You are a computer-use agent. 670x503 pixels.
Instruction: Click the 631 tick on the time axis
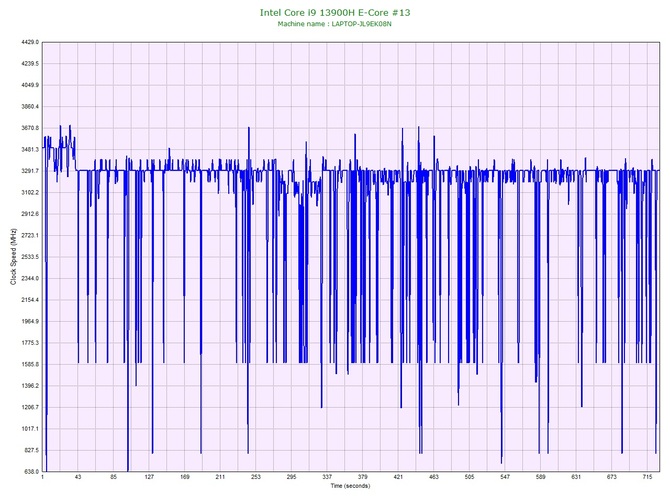click(x=576, y=477)
